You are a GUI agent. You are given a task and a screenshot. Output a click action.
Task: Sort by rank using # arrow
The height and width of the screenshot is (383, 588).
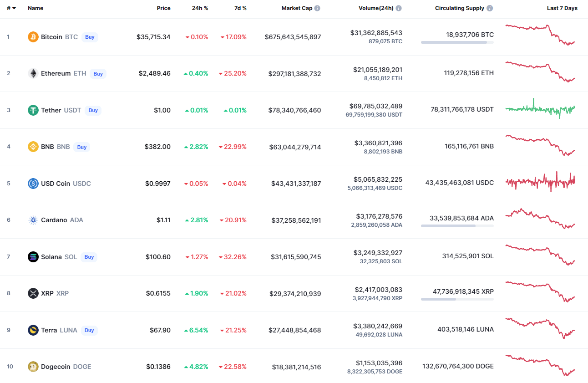(12, 8)
